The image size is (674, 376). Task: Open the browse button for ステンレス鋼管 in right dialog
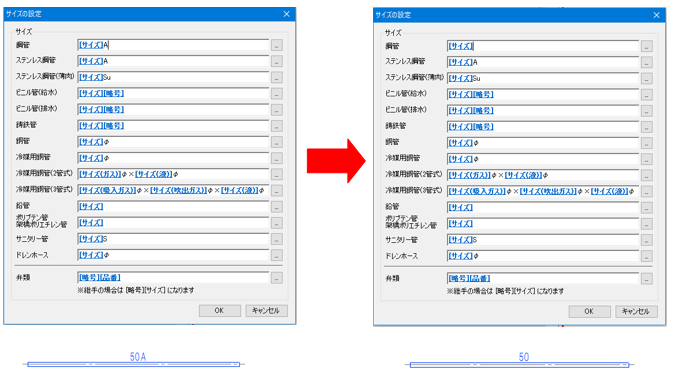click(646, 62)
